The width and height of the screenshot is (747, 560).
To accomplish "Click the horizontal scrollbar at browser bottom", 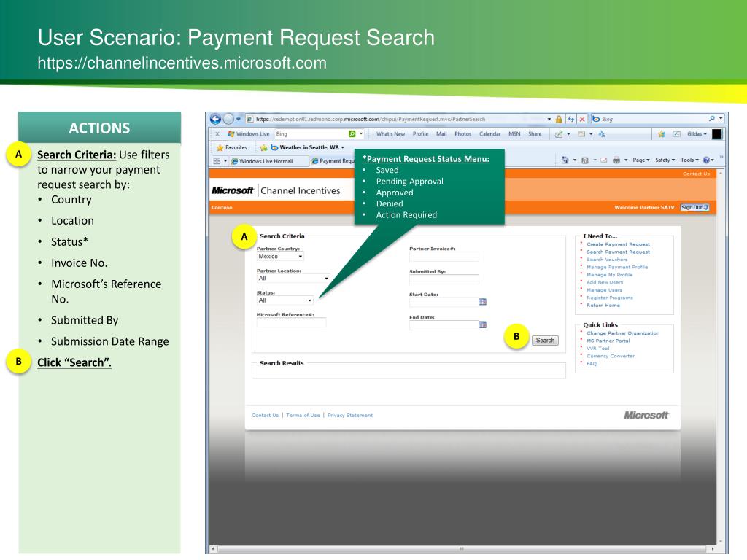I will tap(462, 548).
